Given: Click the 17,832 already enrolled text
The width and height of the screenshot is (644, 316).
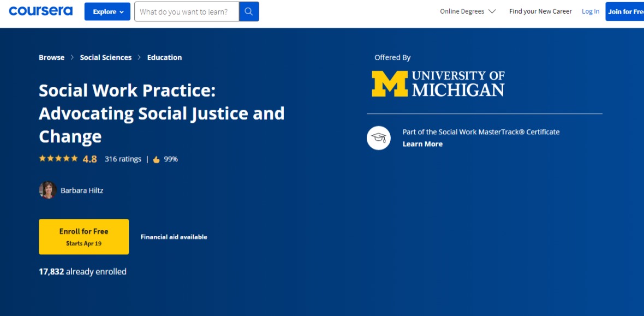Looking at the screenshot, I should (82, 272).
